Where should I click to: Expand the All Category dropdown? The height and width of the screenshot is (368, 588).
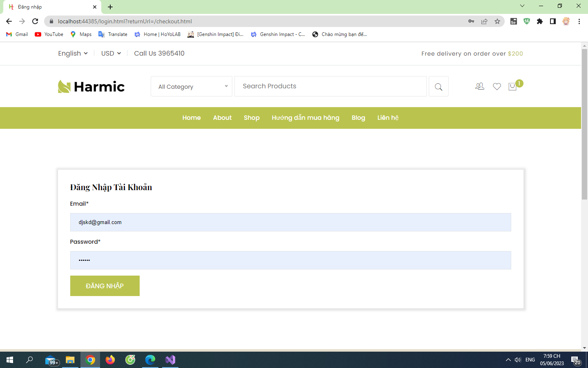point(192,86)
